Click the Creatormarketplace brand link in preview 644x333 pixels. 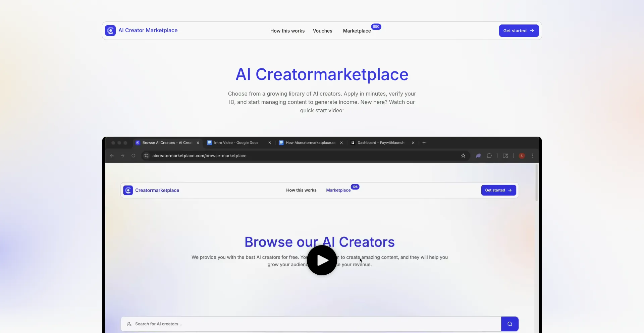[157, 190]
